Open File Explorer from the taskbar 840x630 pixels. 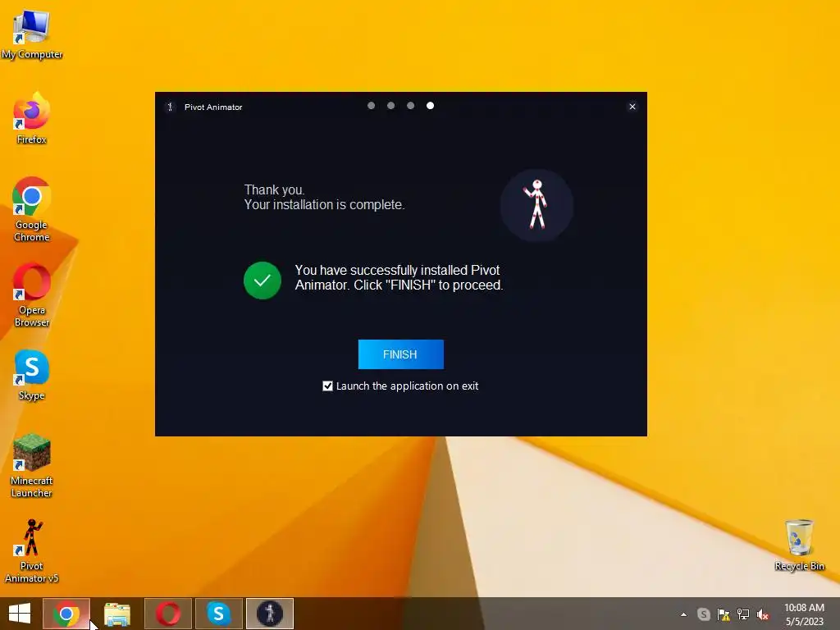(x=117, y=614)
